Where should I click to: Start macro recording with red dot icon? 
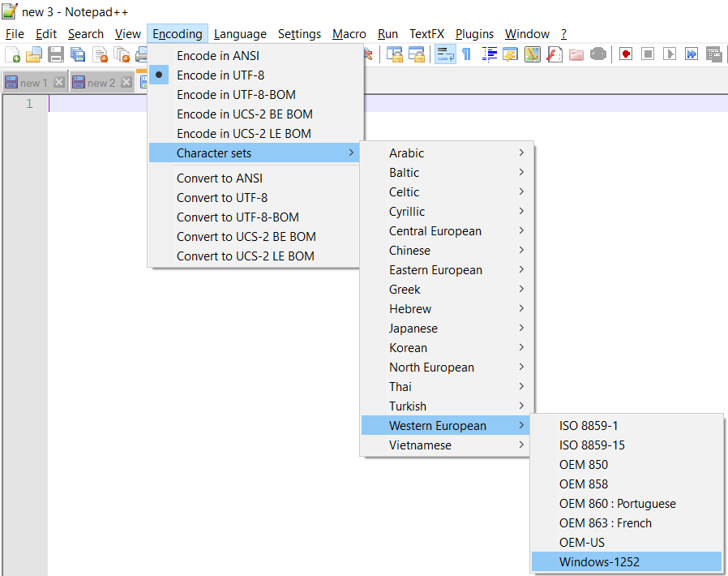click(626, 54)
